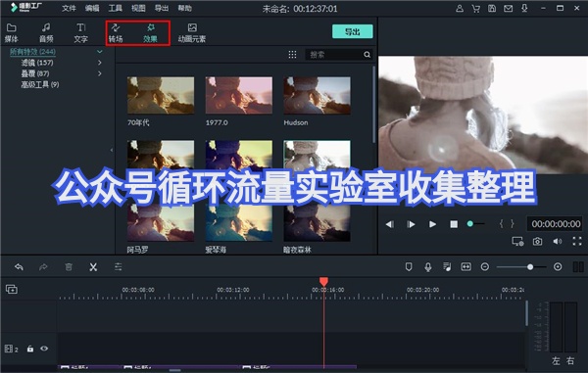
Task: Select the 滤镜 (157) filter category
Action: pos(37,63)
